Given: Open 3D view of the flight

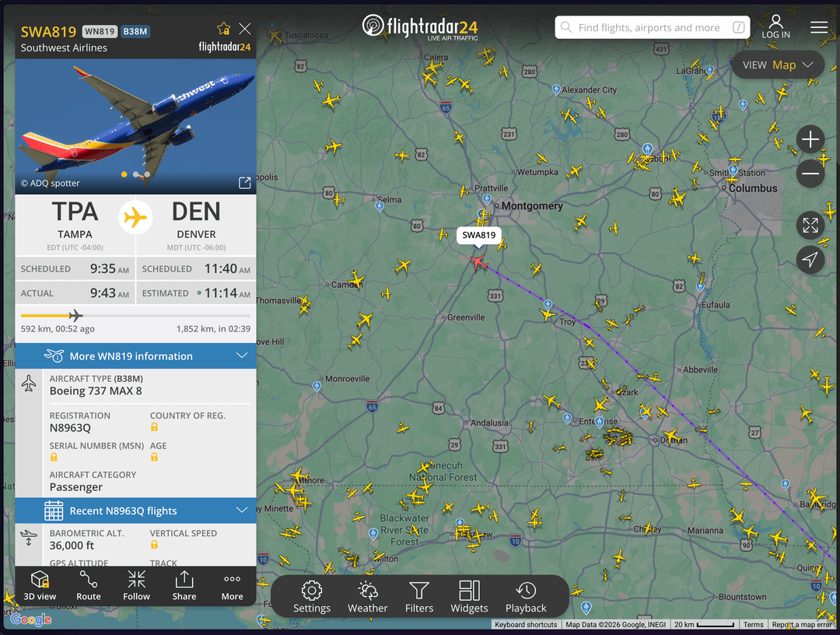Looking at the screenshot, I should pos(40,586).
